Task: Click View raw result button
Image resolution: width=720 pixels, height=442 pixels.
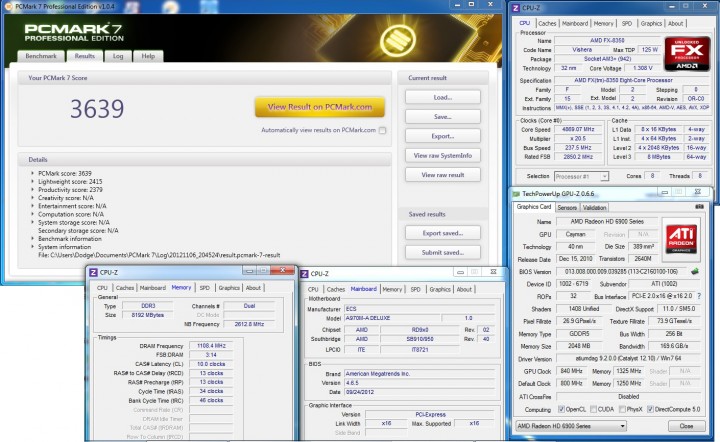Action: pyautogui.click(x=443, y=175)
